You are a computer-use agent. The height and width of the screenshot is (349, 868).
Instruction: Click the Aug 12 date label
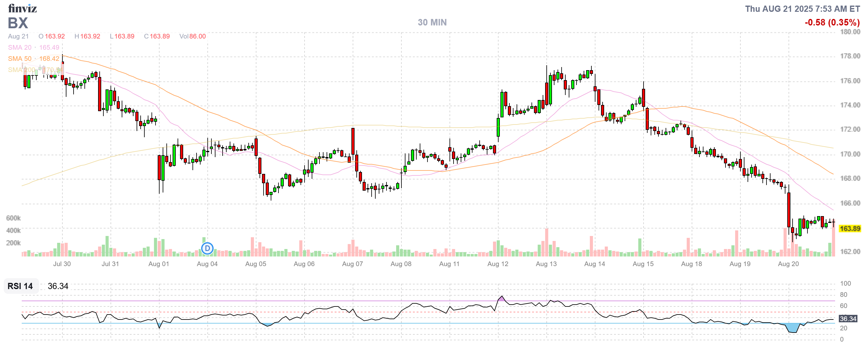click(498, 264)
